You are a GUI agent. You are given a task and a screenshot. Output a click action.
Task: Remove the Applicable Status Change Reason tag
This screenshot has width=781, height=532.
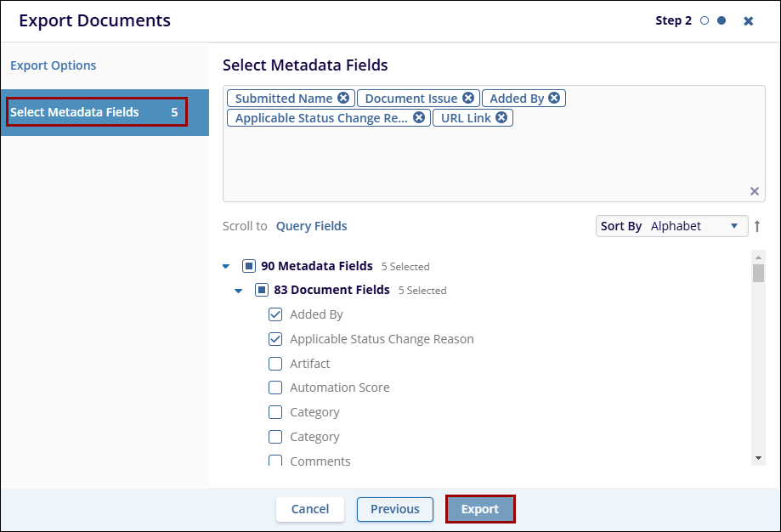(x=419, y=118)
